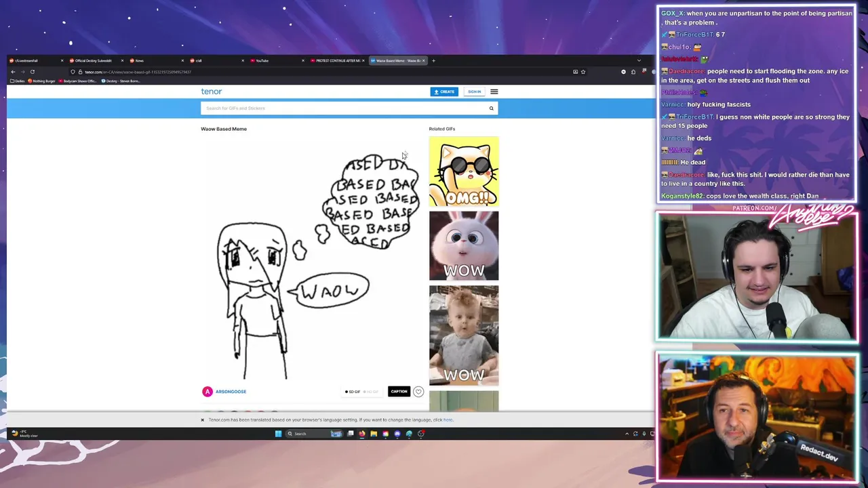Dismiss the translation notice with the X
The height and width of the screenshot is (488, 868).
point(202,420)
